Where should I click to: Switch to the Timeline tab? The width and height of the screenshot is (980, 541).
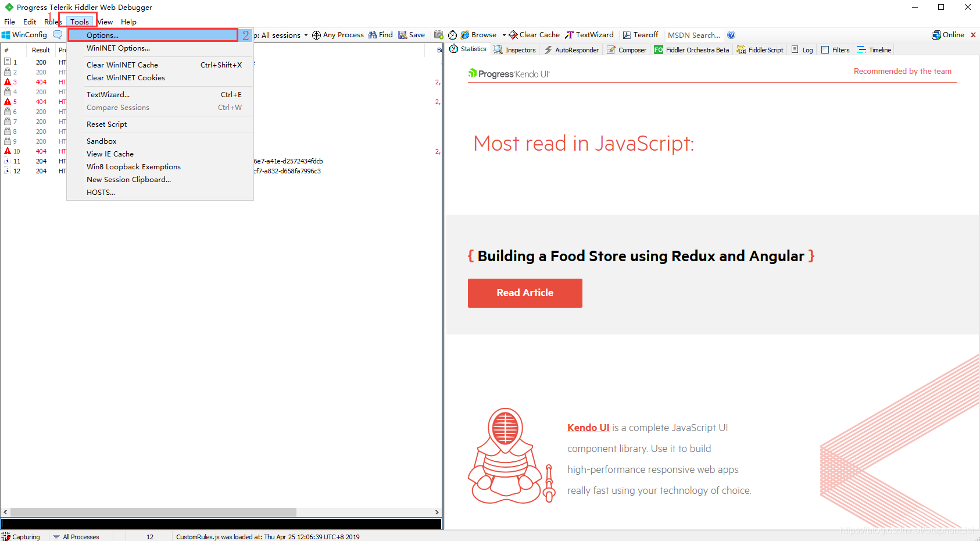(874, 50)
